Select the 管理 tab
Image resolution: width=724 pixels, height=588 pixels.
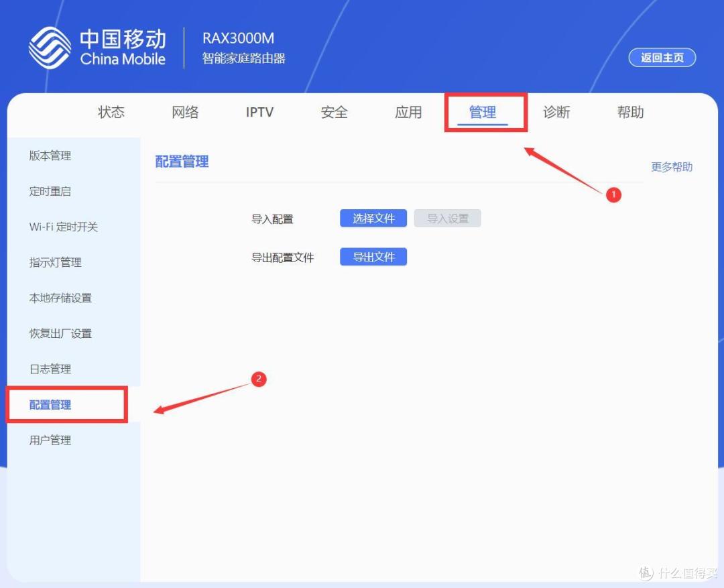(483, 113)
